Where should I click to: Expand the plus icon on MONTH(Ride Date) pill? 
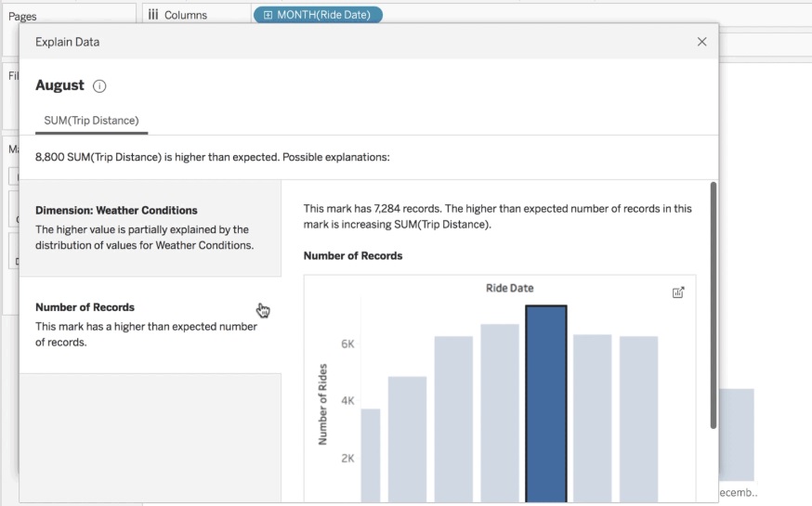[x=268, y=15]
